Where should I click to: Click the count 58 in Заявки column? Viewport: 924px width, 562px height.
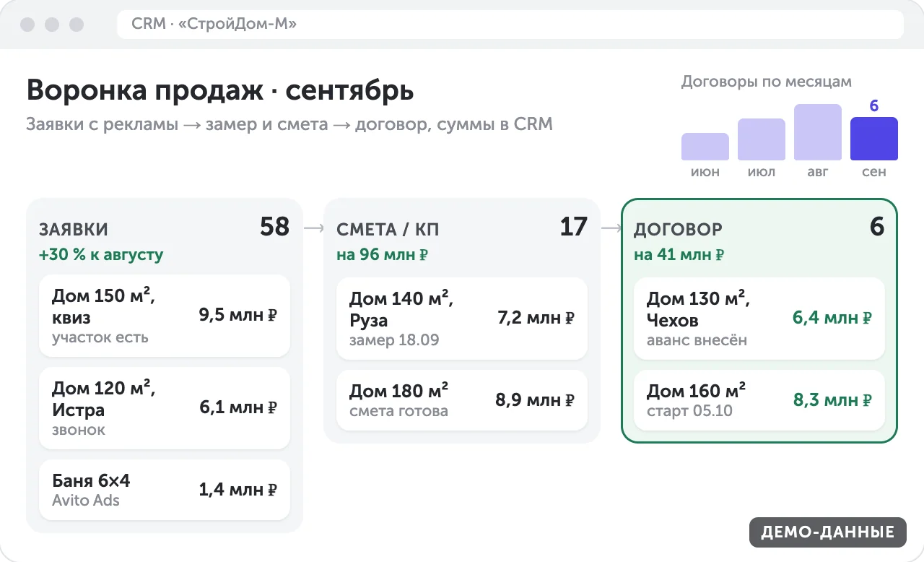274,227
